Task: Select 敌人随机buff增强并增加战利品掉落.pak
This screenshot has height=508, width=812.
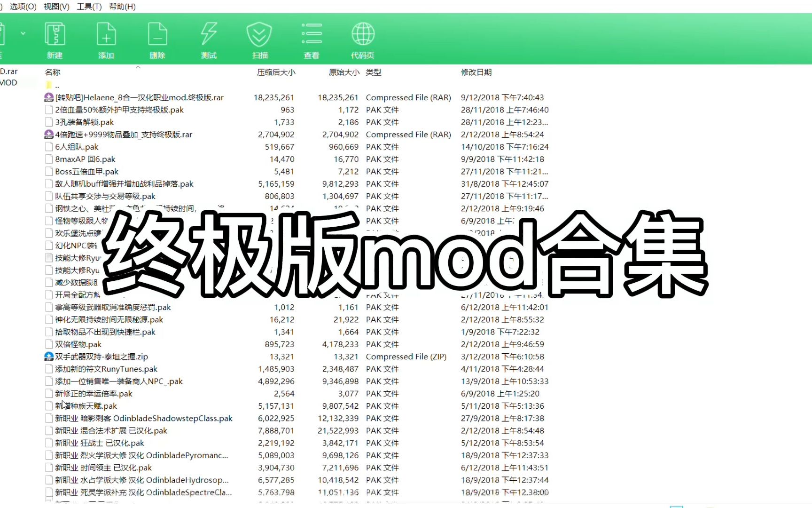Action: pyautogui.click(x=124, y=184)
